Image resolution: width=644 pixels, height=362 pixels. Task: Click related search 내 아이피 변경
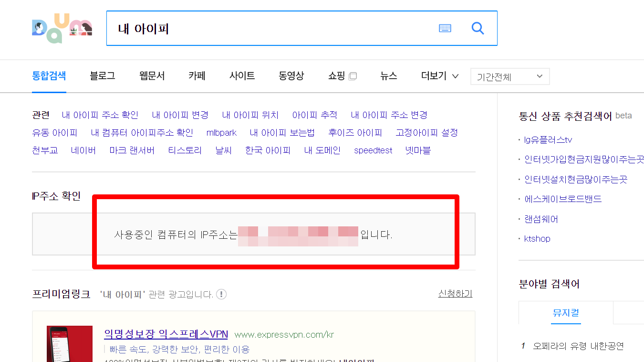tap(180, 115)
